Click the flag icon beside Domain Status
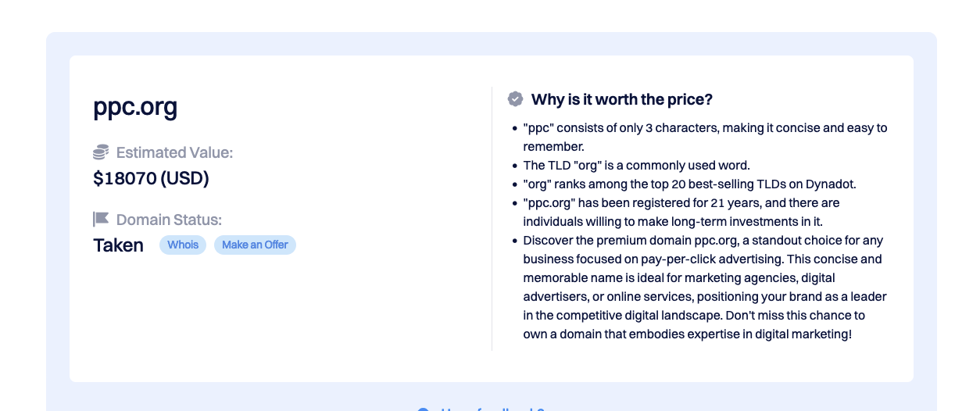The height and width of the screenshot is (411, 980). pyautogui.click(x=101, y=219)
